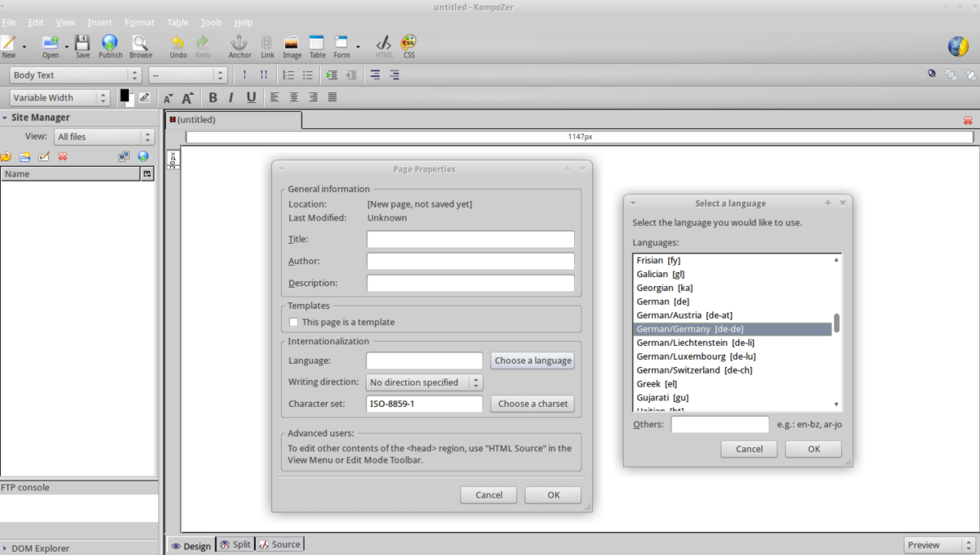Open the column picker beside Name header
The width and height of the screenshot is (980, 555).
(148, 174)
